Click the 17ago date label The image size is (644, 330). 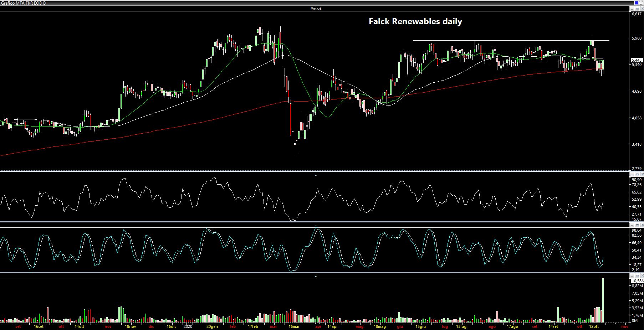[512, 326]
